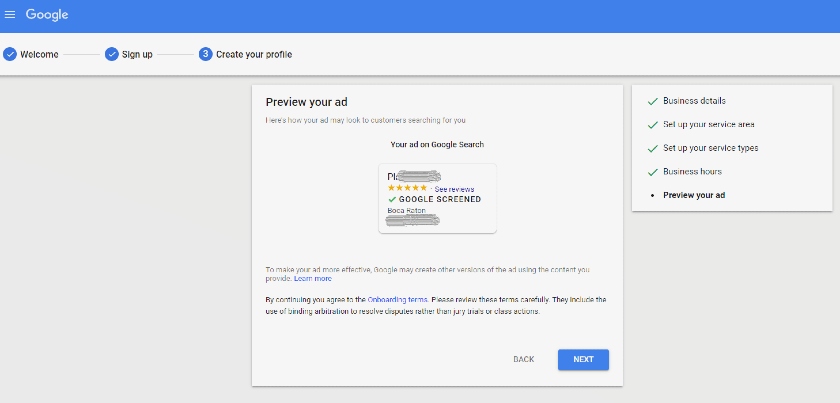The image size is (840, 403).
Task: Open the Business details section
Action: pos(694,101)
